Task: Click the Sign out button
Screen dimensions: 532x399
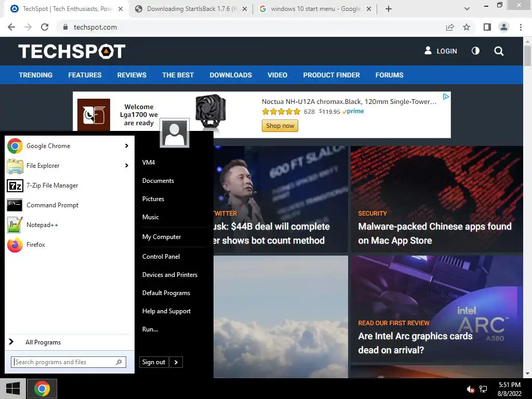Action: point(154,362)
